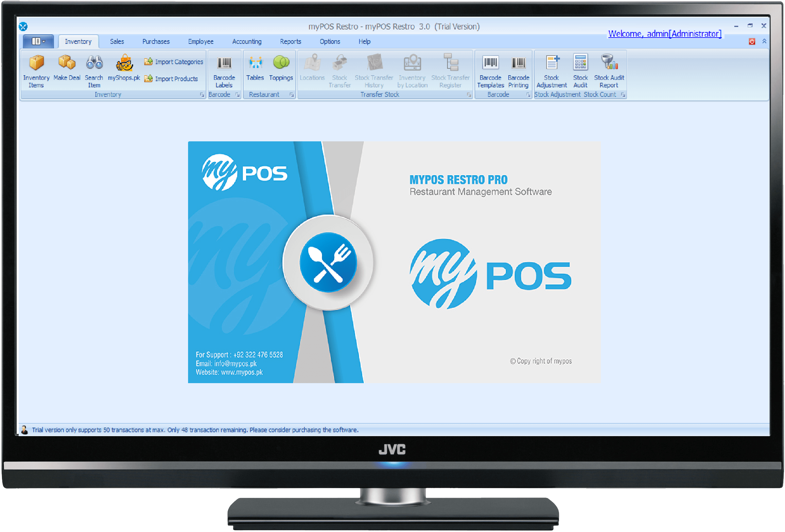Click the user icon in status bar

point(24,430)
